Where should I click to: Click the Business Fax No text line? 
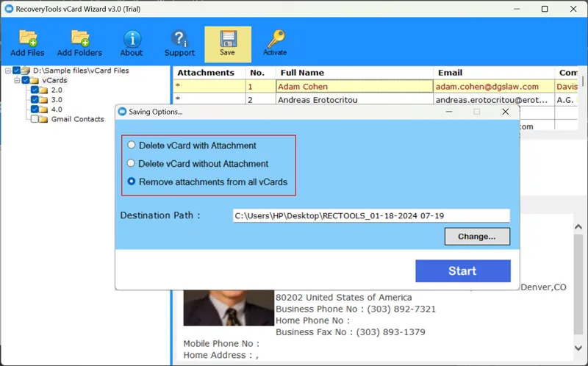coord(351,332)
